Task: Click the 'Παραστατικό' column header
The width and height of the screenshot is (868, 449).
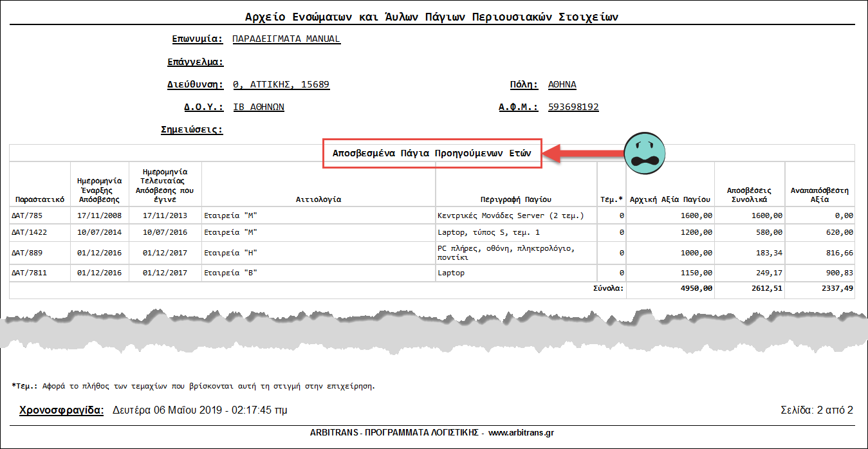Action: pyautogui.click(x=40, y=199)
